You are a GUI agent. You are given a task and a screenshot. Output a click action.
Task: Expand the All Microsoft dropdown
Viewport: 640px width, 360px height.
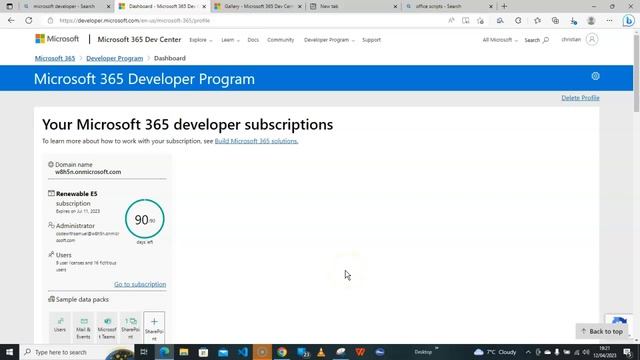pos(500,40)
